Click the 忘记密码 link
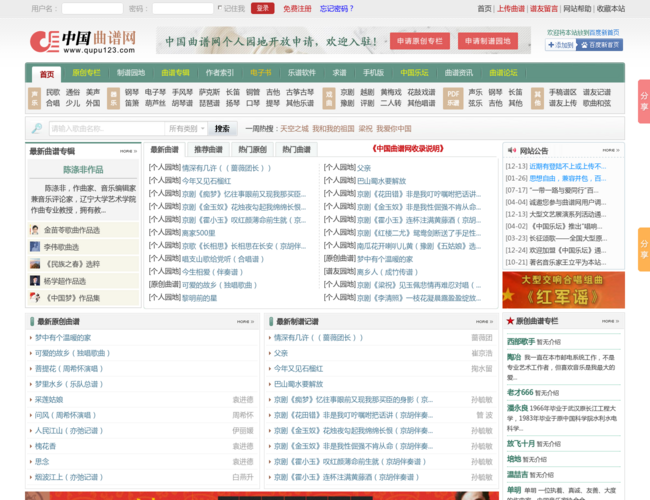Screen dimensions: 650x500 click(x=337, y=8)
